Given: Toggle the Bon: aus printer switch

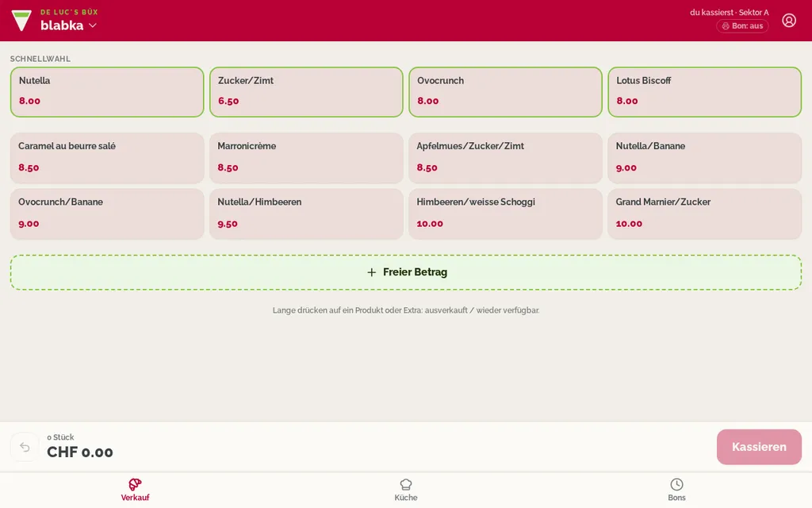Looking at the screenshot, I should tap(742, 26).
